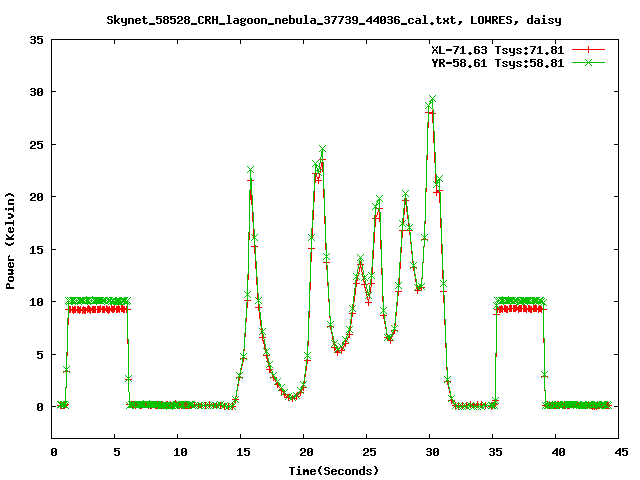
Task: Select the XL-71.63 Tsys:71.81 legend entry
Action: coord(498,50)
